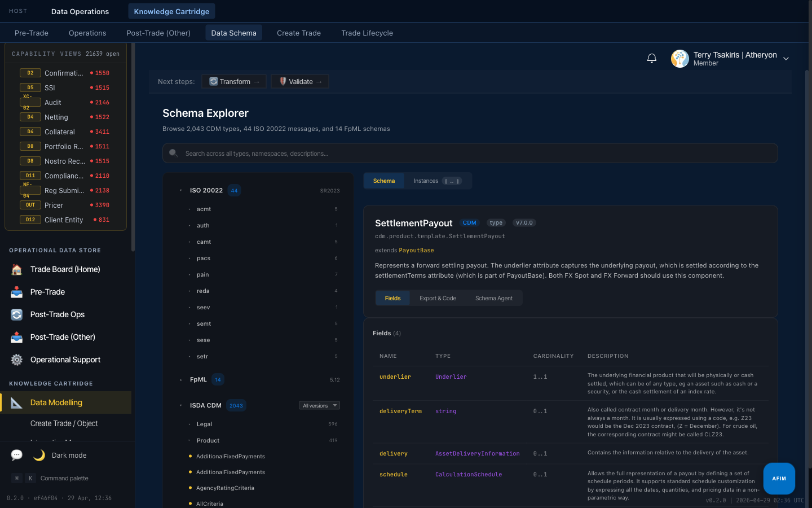Image resolution: width=812 pixels, height=508 pixels.
Task: Follow the PayoutBase link
Action: pyautogui.click(x=416, y=250)
